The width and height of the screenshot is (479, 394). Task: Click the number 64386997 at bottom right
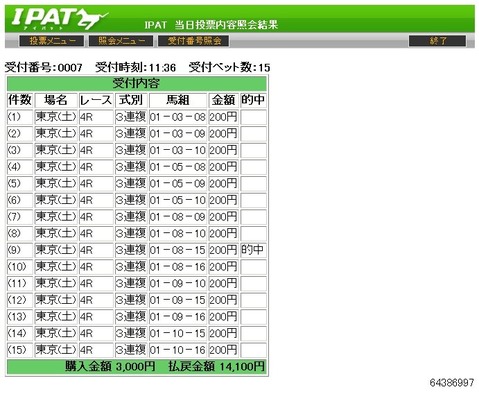tap(452, 382)
